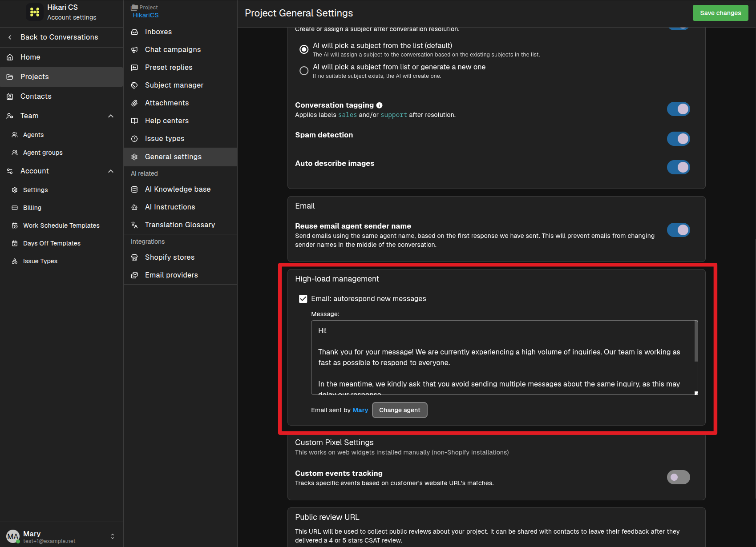Screen dimensions: 756x547
Task: Click the 'Custom Pixel Settings' heading
Action: pos(334,442)
